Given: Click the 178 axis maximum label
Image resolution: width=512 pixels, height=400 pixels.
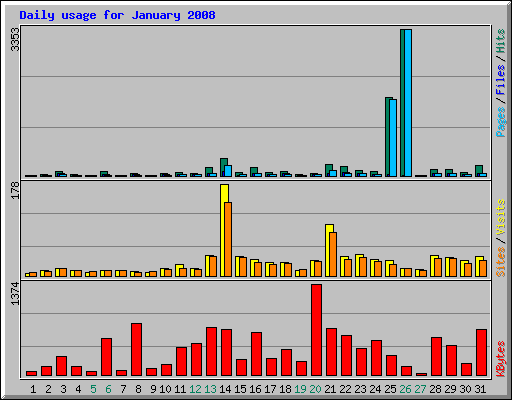Looking at the screenshot, I should tap(15, 190).
